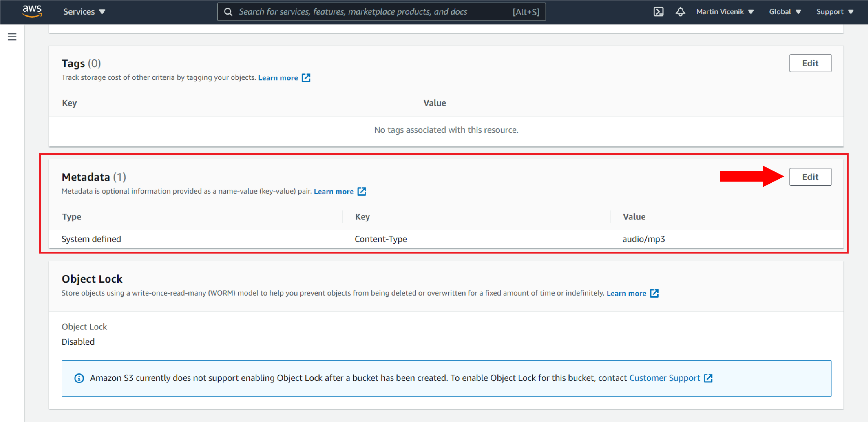868x422 pixels.
Task: Click the external link icon beside Object Lock Learn more
Action: (x=655, y=293)
